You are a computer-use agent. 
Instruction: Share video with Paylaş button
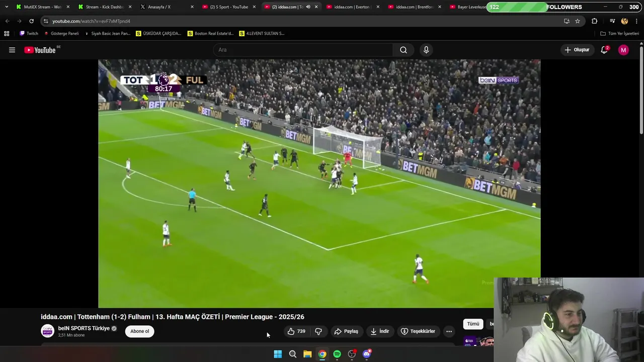(x=346, y=331)
